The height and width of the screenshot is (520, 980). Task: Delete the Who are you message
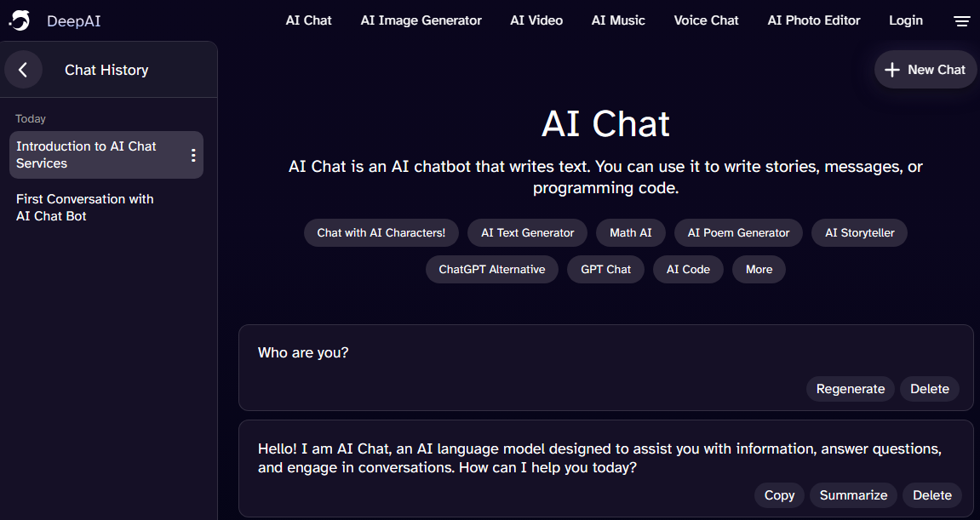tap(929, 388)
